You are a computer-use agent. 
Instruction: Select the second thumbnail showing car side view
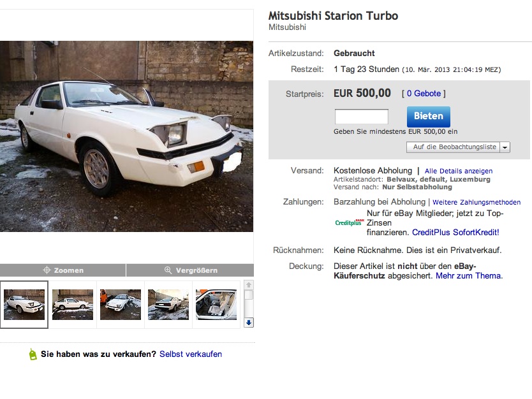coord(73,305)
